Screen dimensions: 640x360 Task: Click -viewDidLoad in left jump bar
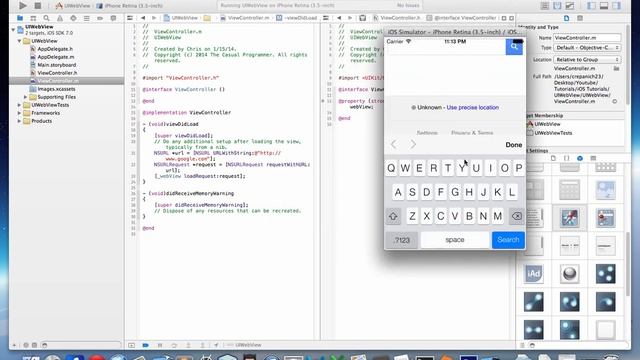pos(297,18)
